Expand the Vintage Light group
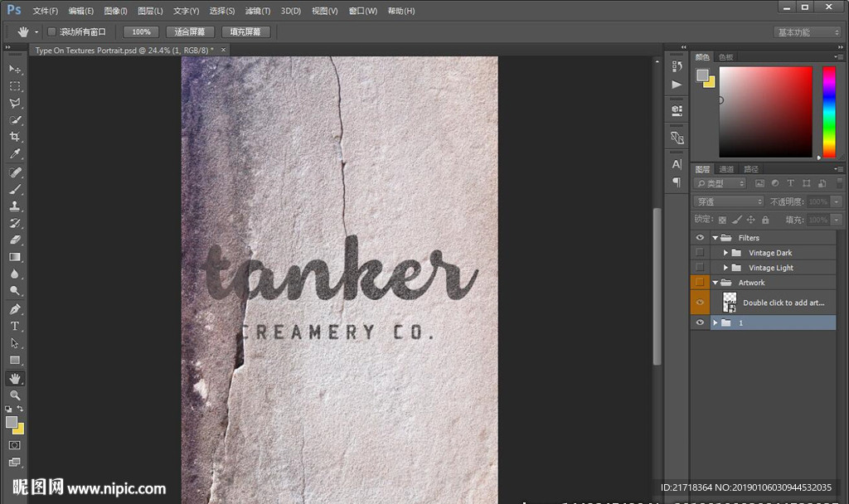Viewport: 849px width, 504px height. pos(725,268)
